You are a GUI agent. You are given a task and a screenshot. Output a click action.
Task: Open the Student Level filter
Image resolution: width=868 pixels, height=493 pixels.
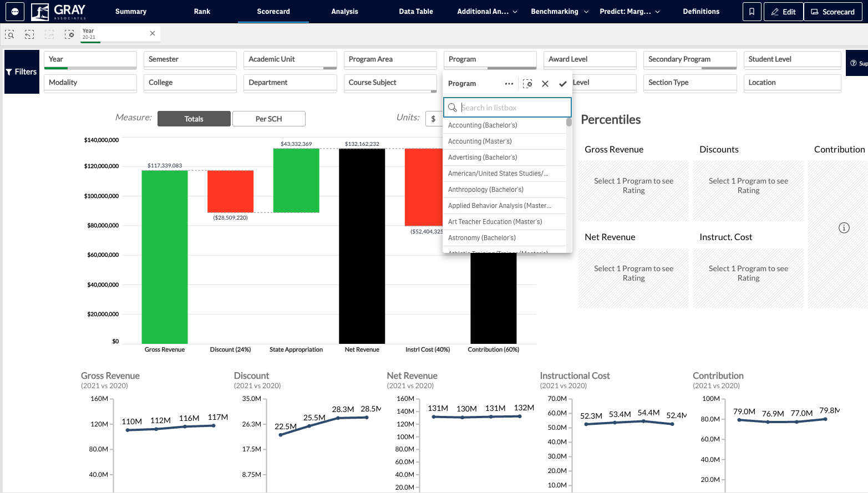point(792,60)
